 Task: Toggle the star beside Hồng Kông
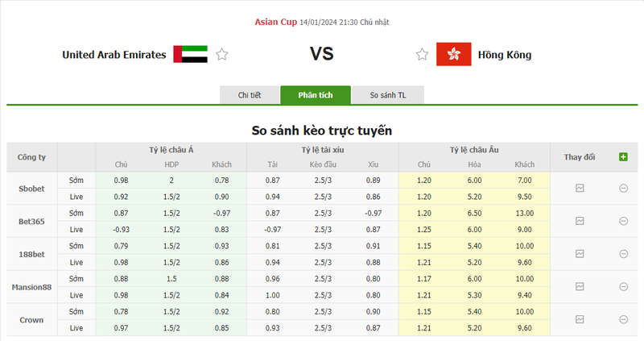(422, 55)
